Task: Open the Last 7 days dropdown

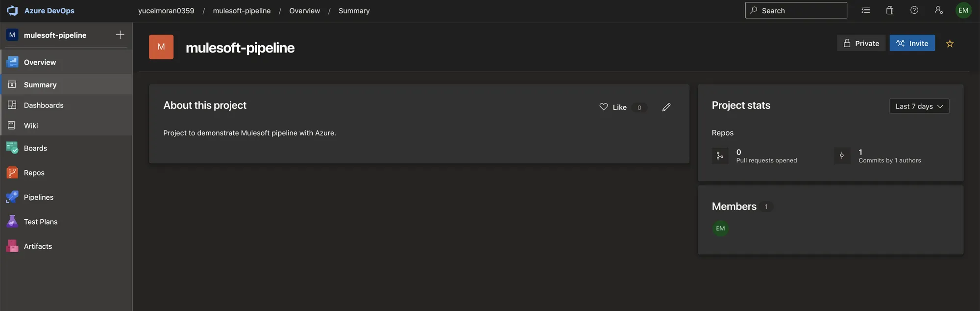Action: (919, 106)
